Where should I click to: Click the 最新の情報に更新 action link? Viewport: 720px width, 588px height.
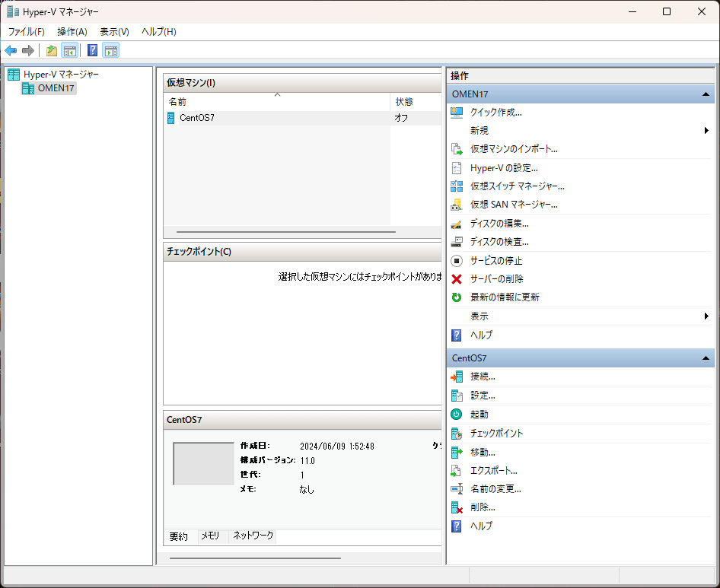click(x=505, y=297)
